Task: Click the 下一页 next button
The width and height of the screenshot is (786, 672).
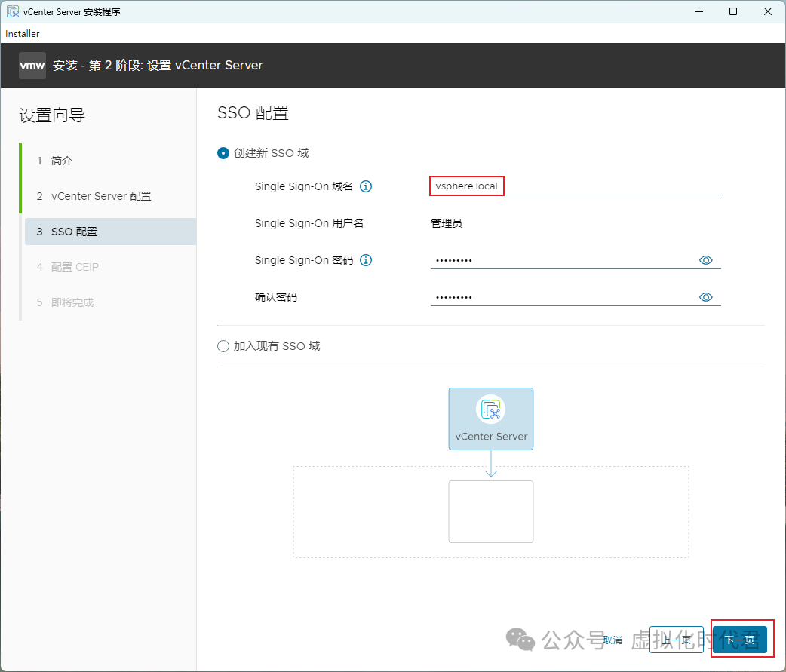Action: (x=740, y=640)
